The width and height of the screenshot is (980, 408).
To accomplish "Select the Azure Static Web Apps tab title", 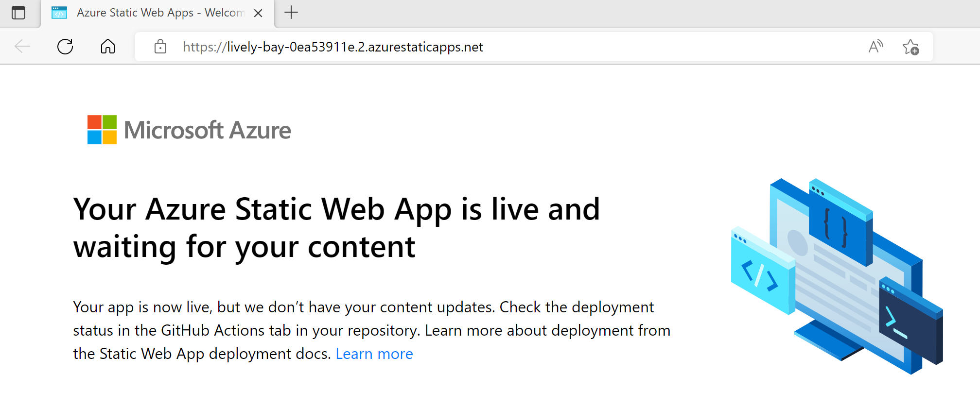I will click(x=159, y=13).
